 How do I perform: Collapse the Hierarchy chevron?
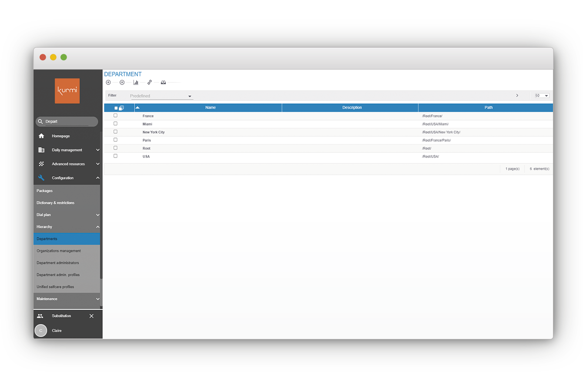click(97, 227)
